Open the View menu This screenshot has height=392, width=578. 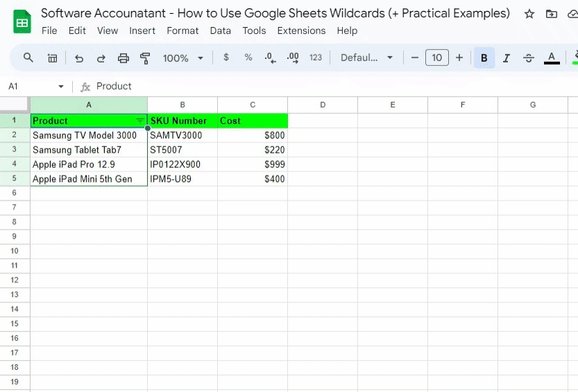tap(108, 31)
